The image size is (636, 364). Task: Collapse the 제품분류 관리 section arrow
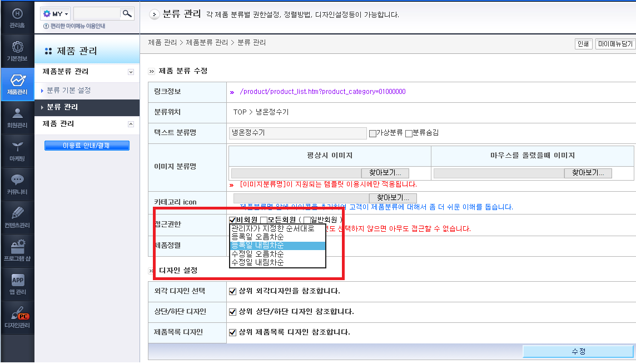(131, 72)
